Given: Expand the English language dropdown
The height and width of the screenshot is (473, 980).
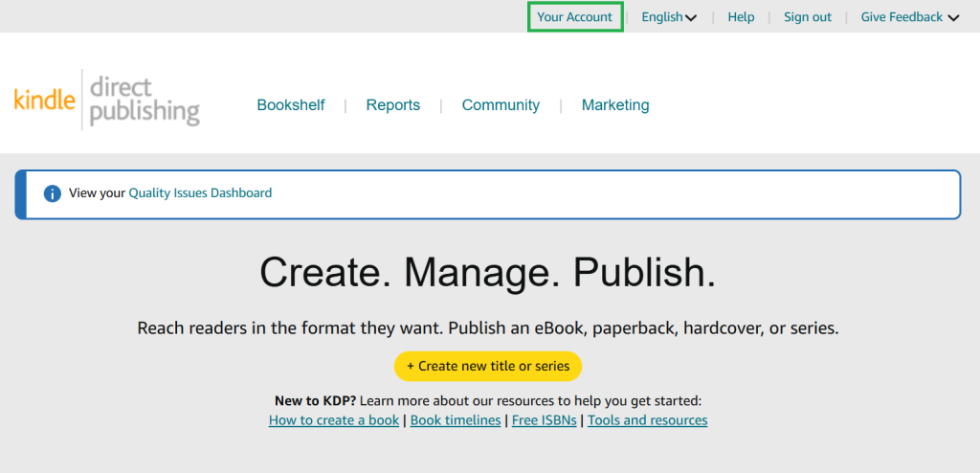Looking at the screenshot, I should [669, 17].
